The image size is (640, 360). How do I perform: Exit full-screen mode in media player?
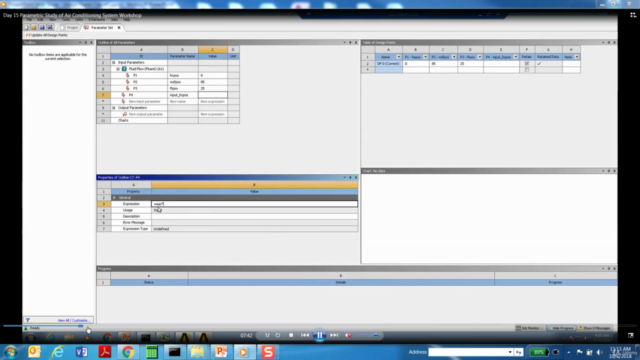(x=631, y=335)
